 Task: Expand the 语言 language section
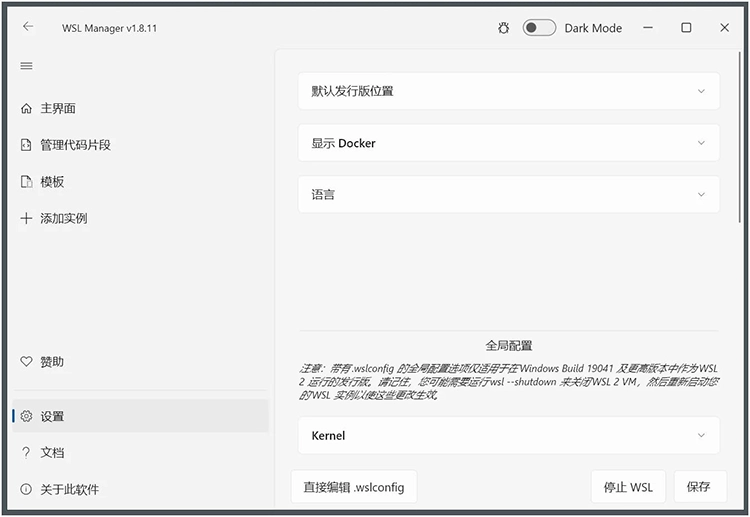coord(508,195)
